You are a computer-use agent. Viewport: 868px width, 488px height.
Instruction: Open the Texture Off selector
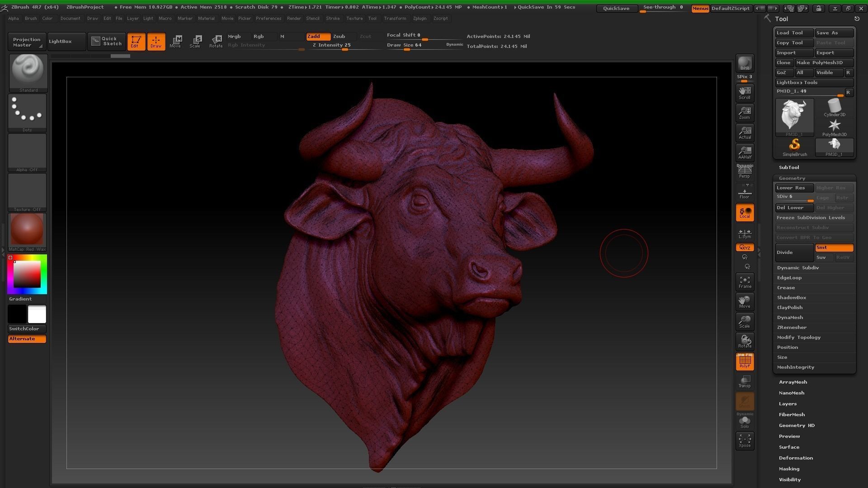pyautogui.click(x=28, y=192)
